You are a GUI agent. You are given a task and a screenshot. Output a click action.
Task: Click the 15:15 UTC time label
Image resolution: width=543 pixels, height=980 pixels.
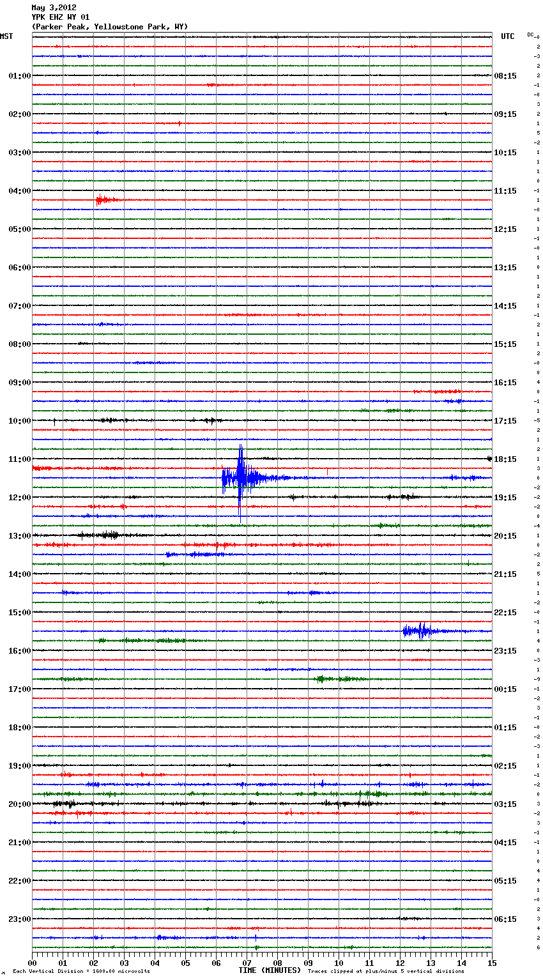click(x=505, y=344)
